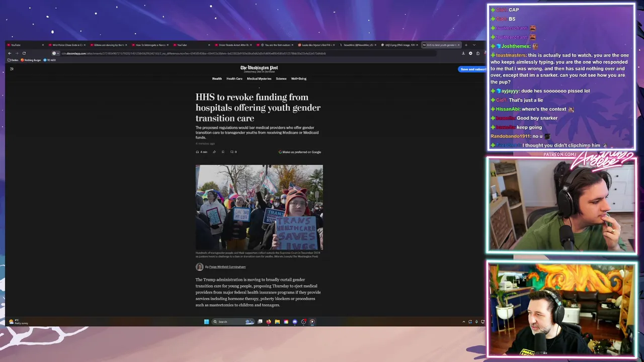This screenshot has width=644, height=362.
Task: Click the article headline about HHS funding
Action: pyautogui.click(x=258, y=108)
